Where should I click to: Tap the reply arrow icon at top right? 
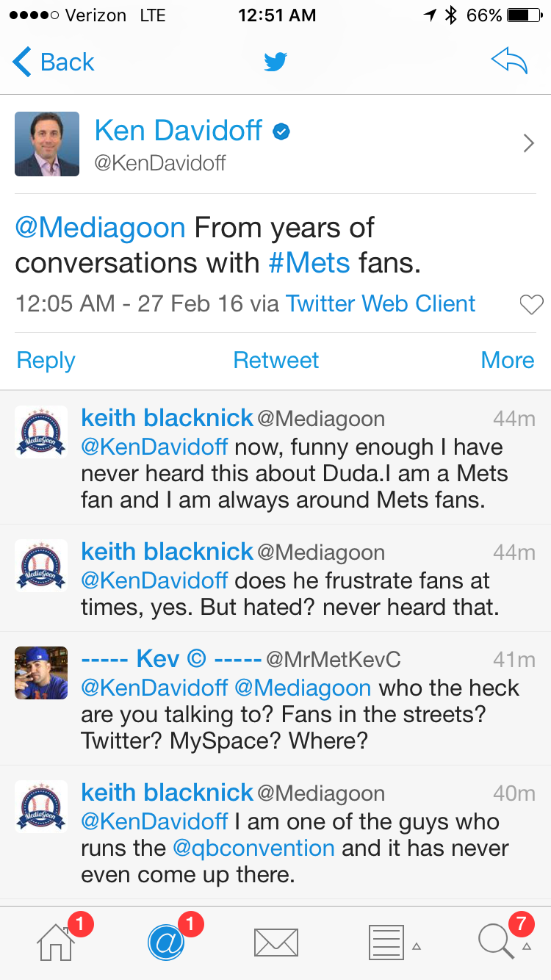[x=509, y=62]
